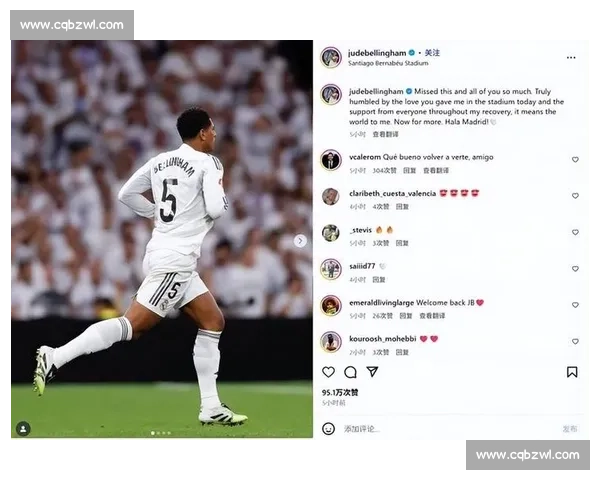Open the emoji picker in the comment box

[328, 428]
